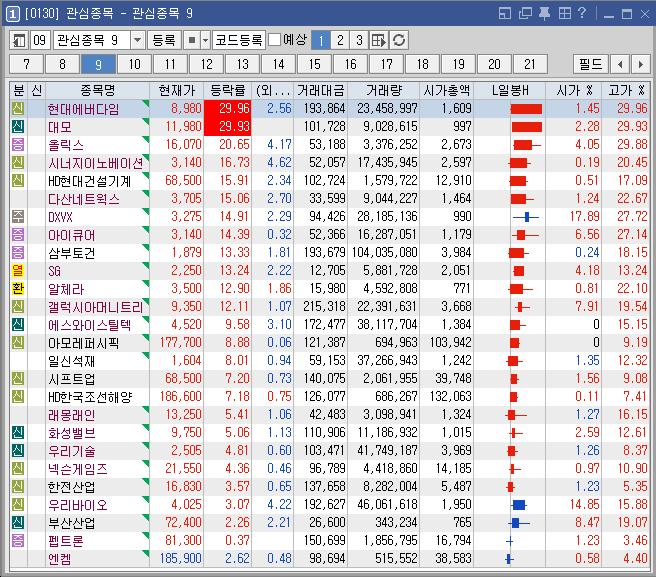The height and width of the screenshot is (577, 656).
Task: Switch to watchlist tab 7
Action: pyautogui.click(x=26, y=64)
